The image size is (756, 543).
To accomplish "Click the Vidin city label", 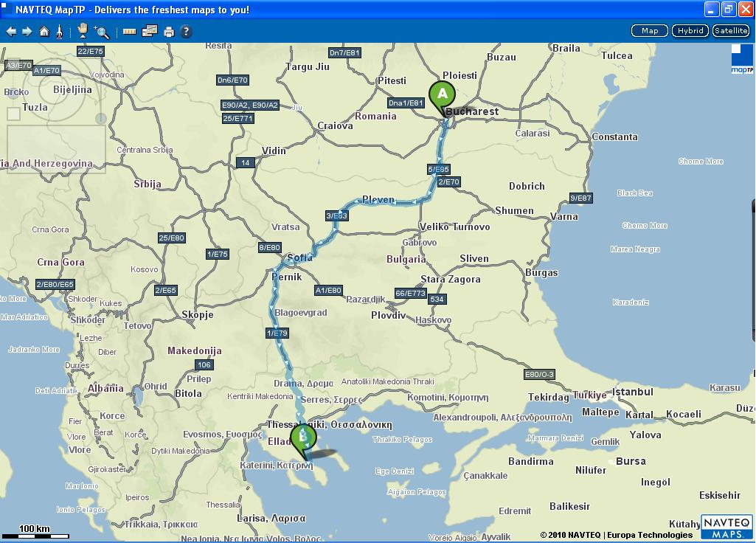I will click(x=274, y=151).
